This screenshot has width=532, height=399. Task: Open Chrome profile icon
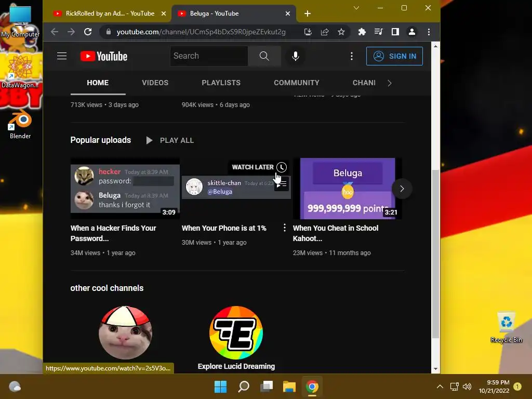point(412,32)
